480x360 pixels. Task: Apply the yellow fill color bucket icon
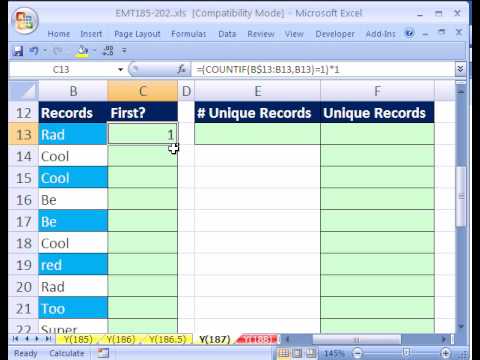pyautogui.click(x=82, y=51)
